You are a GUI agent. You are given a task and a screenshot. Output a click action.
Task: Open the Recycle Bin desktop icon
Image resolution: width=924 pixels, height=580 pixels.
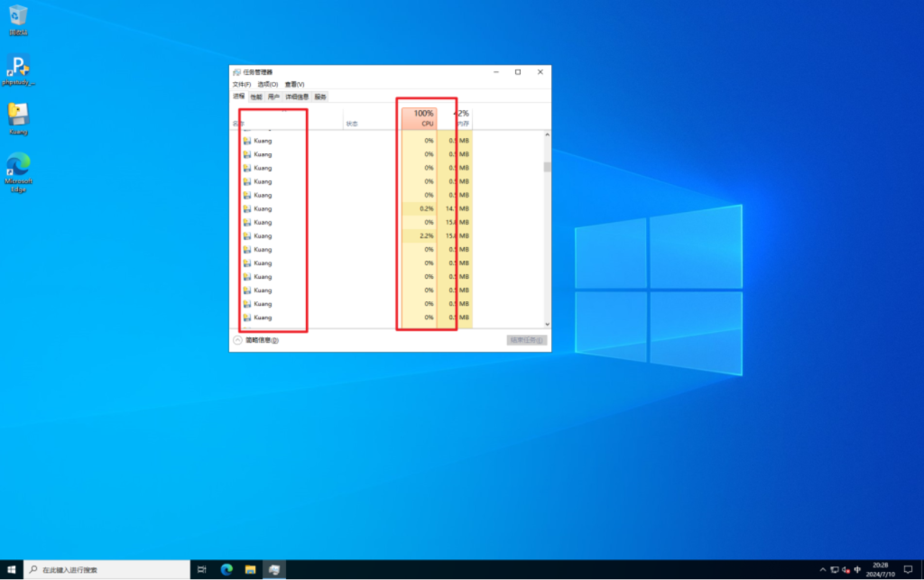pyautogui.click(x=18, y=16)
